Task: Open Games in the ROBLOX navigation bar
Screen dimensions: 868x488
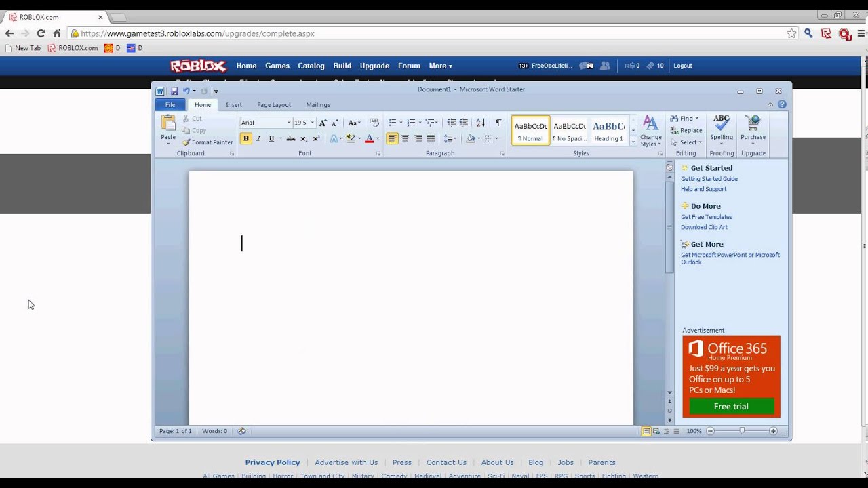Action: click(x=277, y=66)
